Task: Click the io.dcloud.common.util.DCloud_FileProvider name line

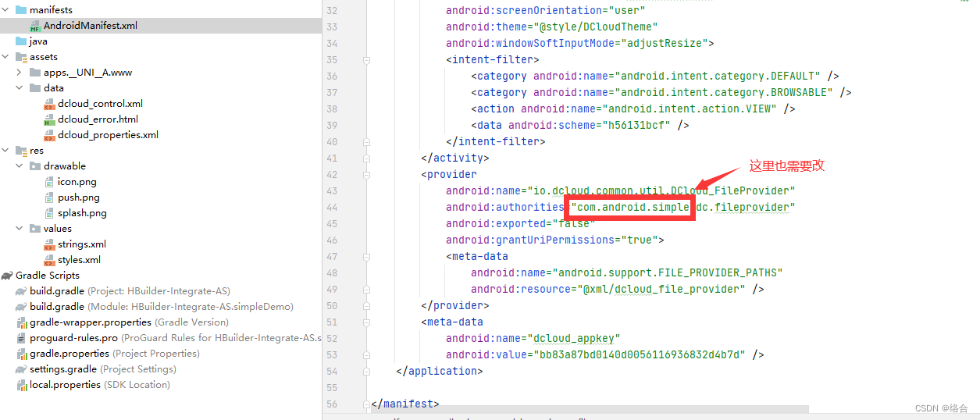Action: point(621,191)
